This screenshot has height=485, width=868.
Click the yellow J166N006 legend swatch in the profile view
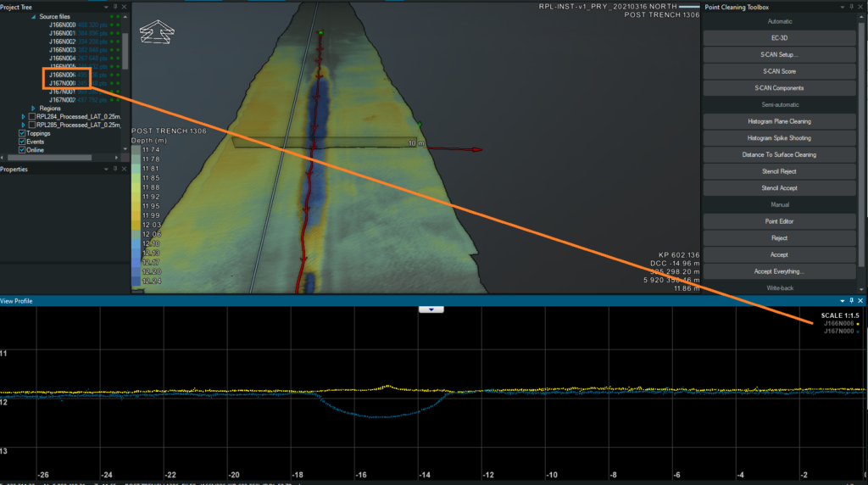[858, 324]
